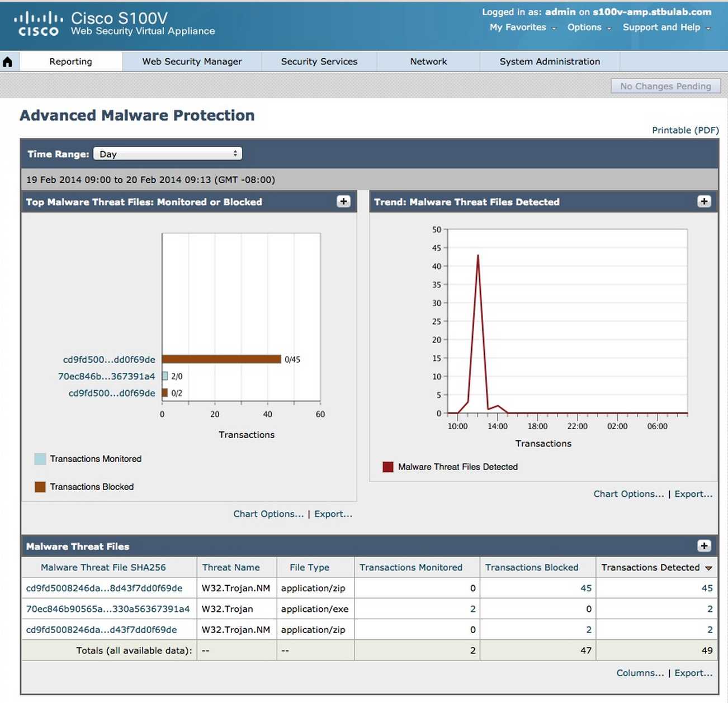This screenshot has width=728, height=703.
Task: Open the 70ec846b90565a SHA256 file row link
Action: tap(108, 609)
